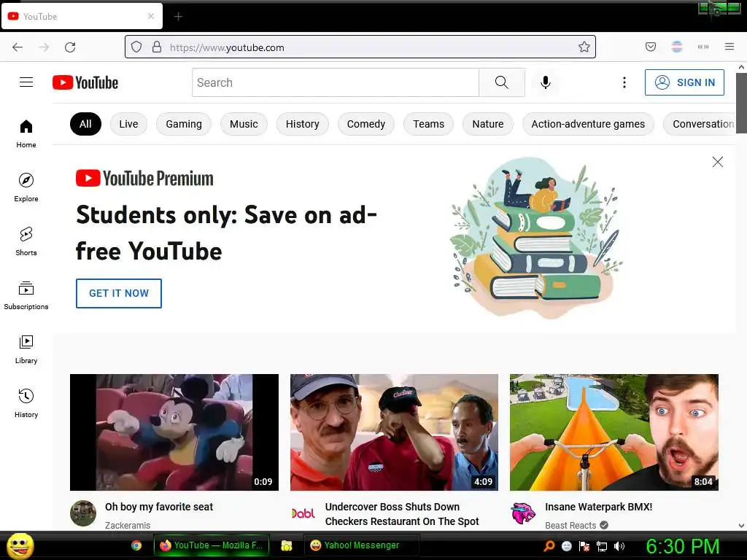Click the scrollbar down arrow
The image size is (747, 560).
[741, 526]
